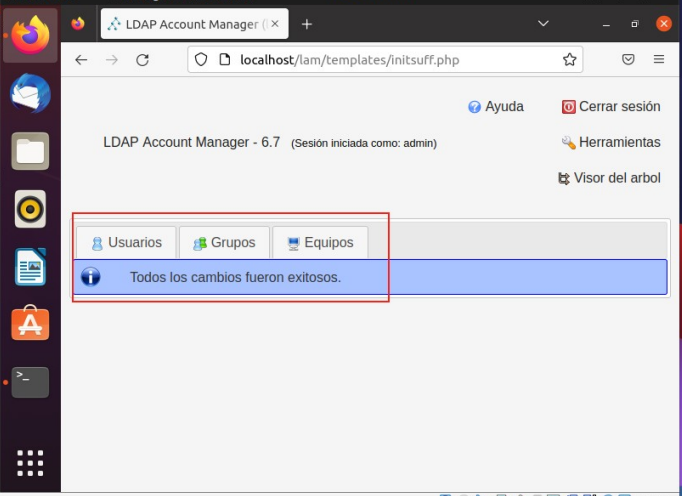Screen dimensions: 682x496
Task: Open the Save to Pocket button
Action: 628,59
